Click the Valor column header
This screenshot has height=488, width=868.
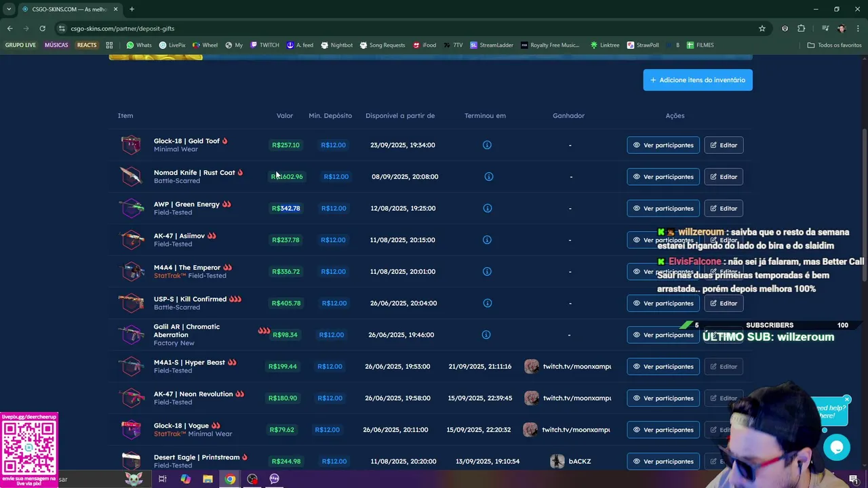(285, 116)
